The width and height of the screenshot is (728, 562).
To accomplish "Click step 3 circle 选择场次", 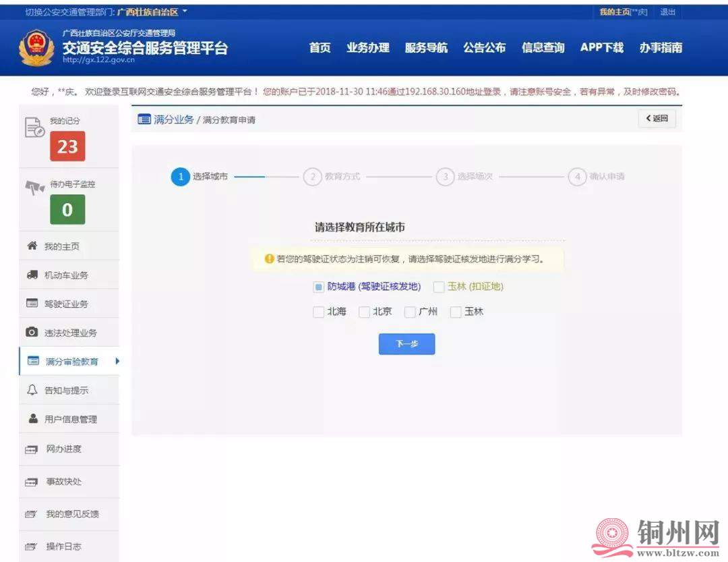I will (446, 177).
